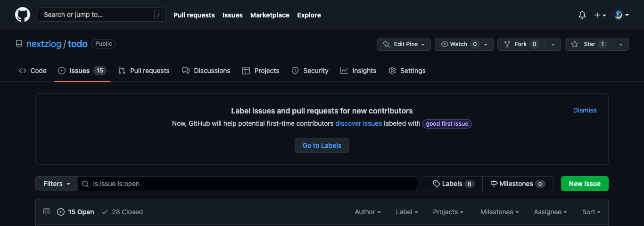
Task: Open Explore in top navigation
Action: tap(309, 15)
